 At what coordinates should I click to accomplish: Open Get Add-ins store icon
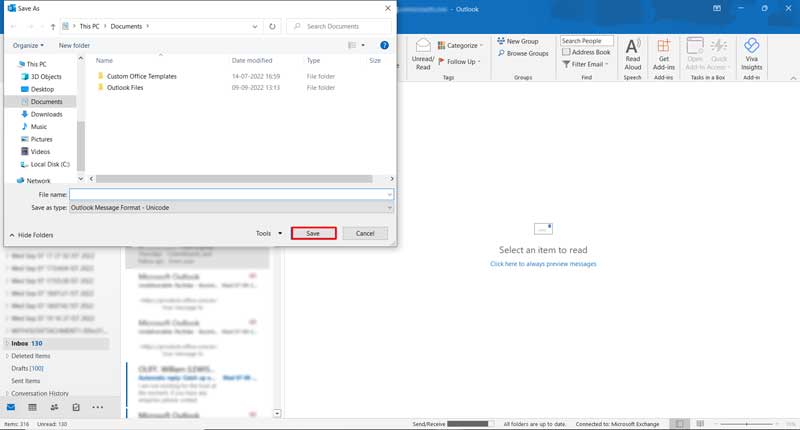pos(663,54)
